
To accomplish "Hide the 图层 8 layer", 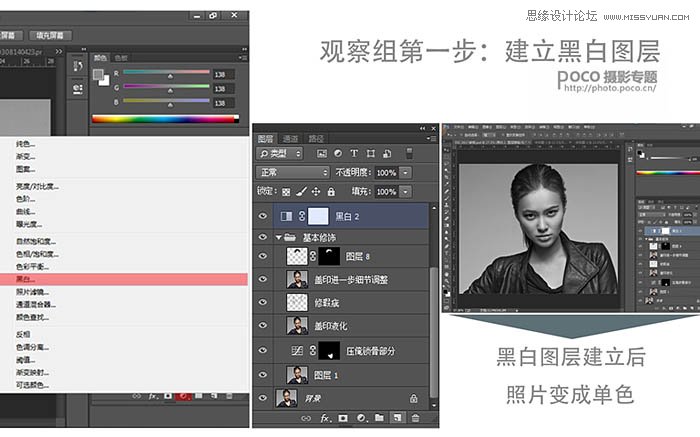I will pos(263,256).
